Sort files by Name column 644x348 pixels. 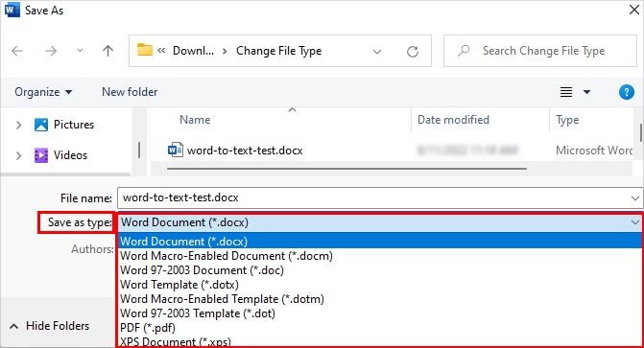195,120
